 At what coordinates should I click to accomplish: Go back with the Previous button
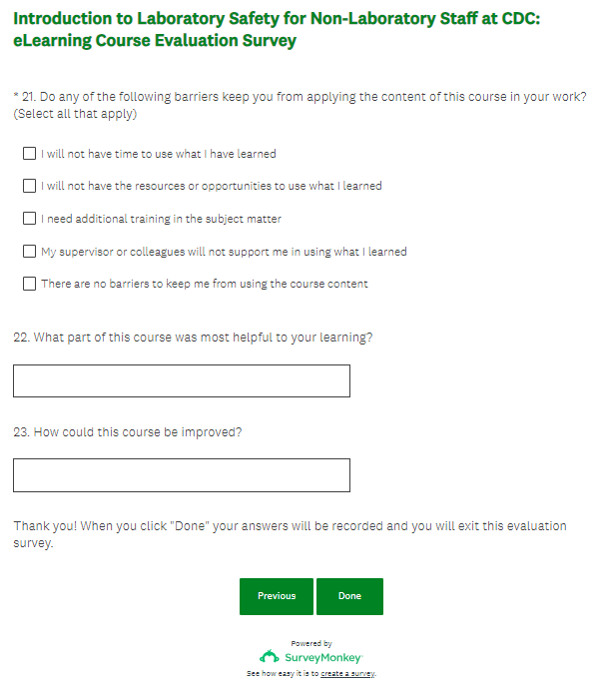coord(277,596)
